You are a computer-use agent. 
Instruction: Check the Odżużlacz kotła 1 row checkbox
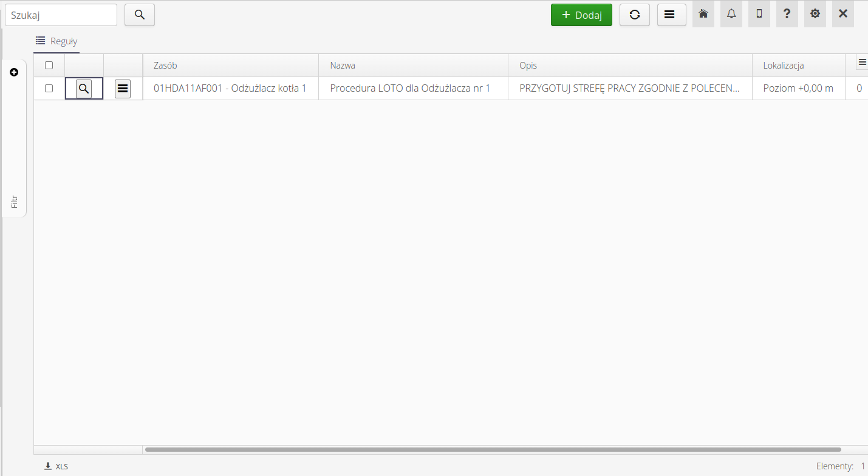point(49,89)
